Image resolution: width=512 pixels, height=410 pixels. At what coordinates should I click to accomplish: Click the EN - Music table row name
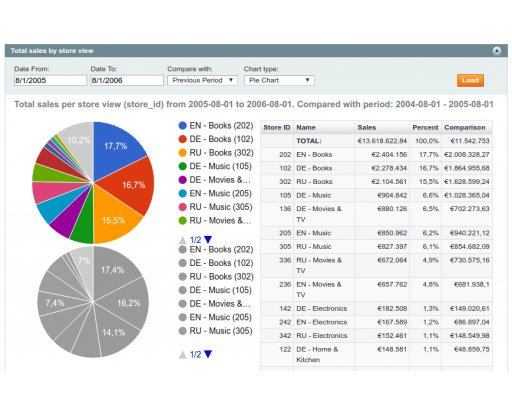314,233
